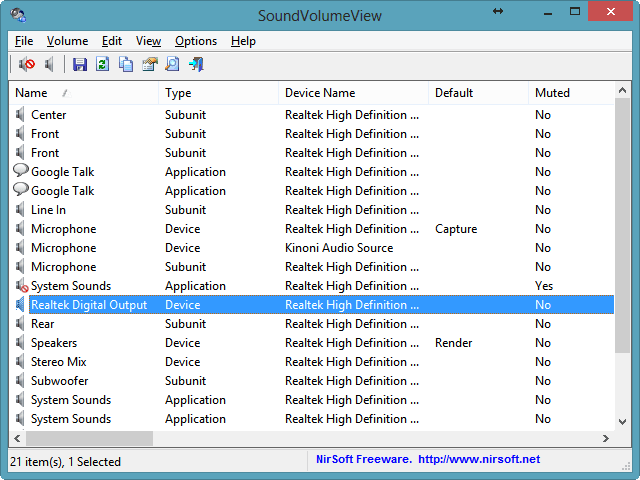Click the Subunit type cell of Line In
The image size is (640, 480).
point(185,210)
